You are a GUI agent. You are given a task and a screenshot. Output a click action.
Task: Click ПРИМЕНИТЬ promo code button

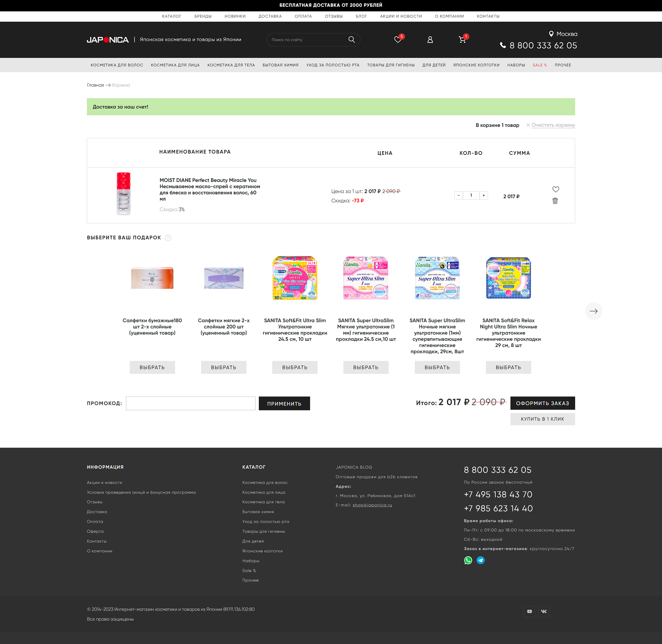(284, 403)
